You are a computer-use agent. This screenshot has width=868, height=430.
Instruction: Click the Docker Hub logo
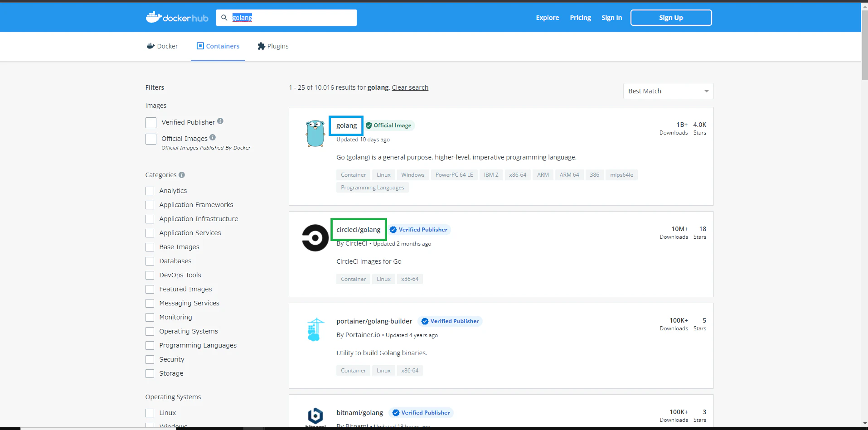click(177, 18)
